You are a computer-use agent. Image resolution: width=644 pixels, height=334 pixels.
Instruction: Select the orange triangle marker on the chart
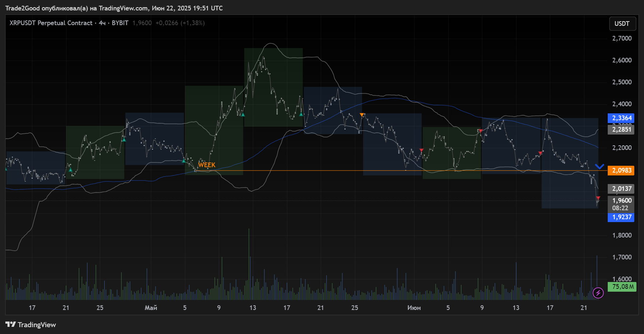pyautogui.click(x=362, y=115)
